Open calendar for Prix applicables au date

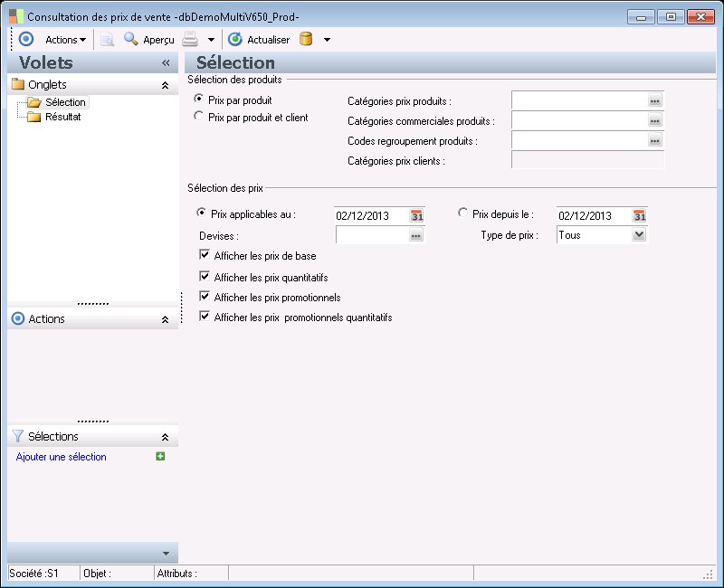(x=416, y=215)
